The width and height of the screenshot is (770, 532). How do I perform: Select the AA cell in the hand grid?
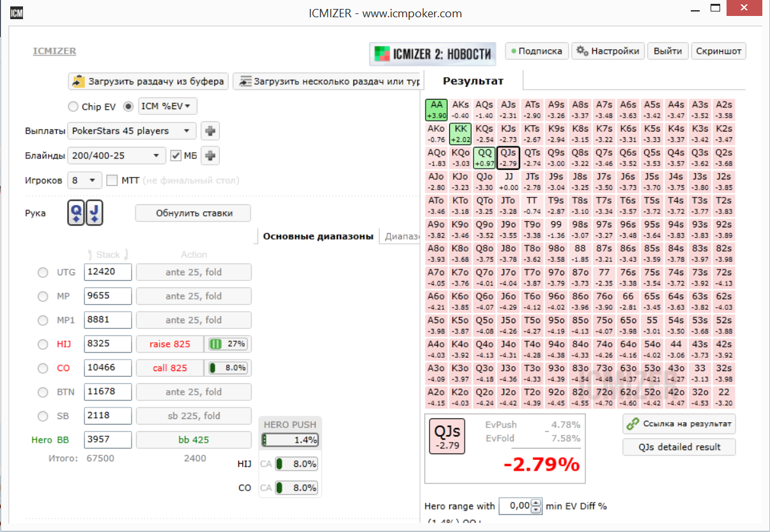pyautogui.click(x=437, y=110)
